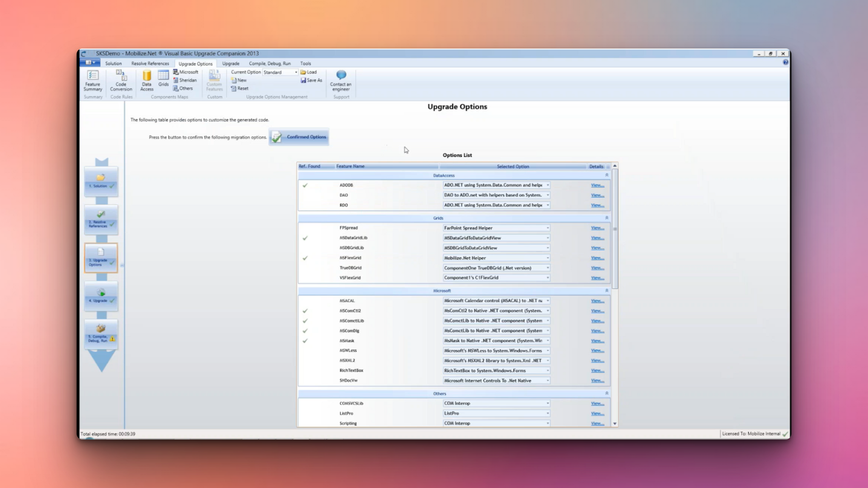The image size is (868, 488).
Task: Switch to the Upgrade tab
Action: [231, 63]
